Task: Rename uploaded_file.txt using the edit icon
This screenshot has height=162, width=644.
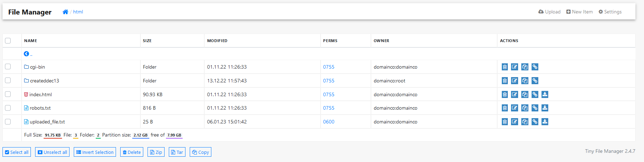Action: [515, 122]
